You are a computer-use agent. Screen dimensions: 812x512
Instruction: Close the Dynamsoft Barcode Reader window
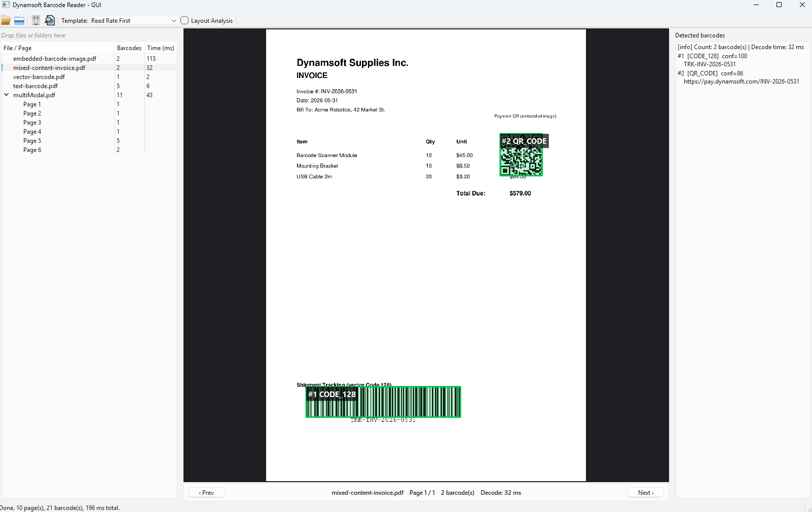coord(802,5)
